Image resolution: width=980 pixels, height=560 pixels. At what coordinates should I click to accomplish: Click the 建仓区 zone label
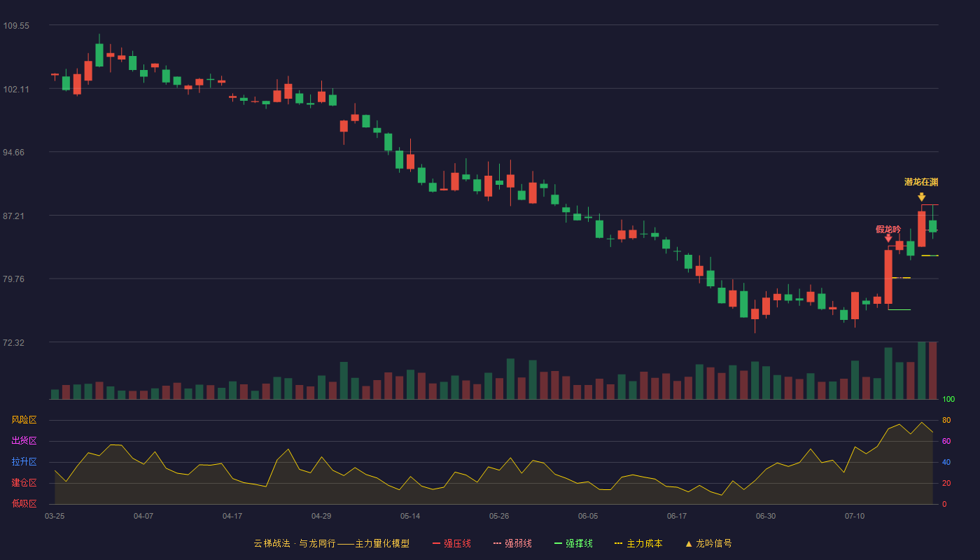point(24,483)
